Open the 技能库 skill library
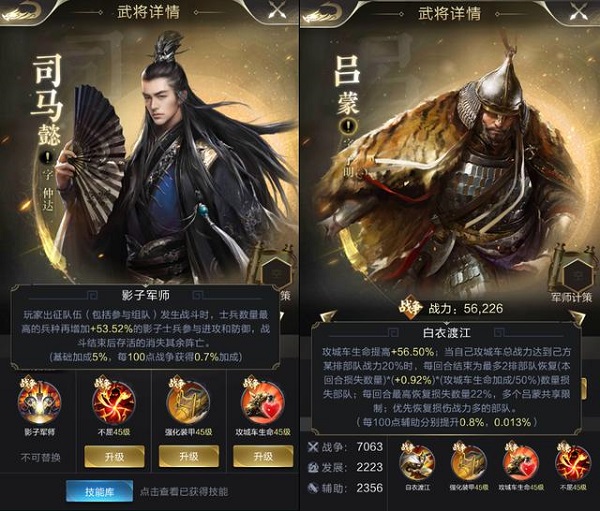 99,491
